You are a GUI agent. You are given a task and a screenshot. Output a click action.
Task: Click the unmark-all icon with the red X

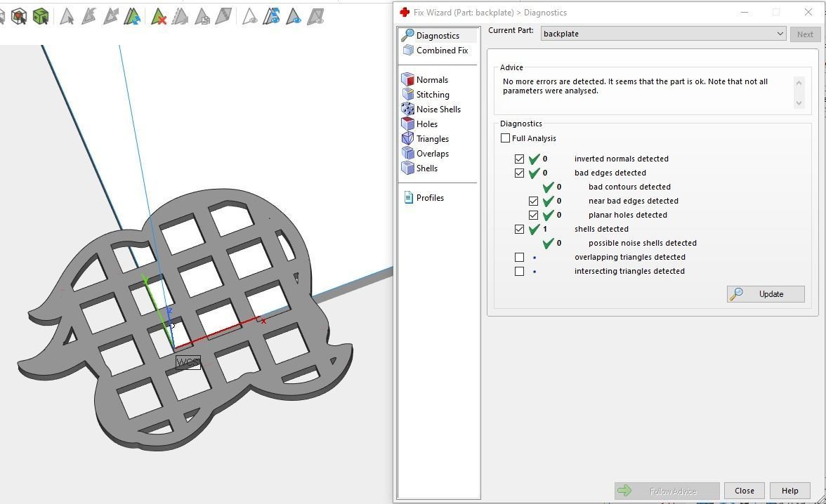coord(159,16)
